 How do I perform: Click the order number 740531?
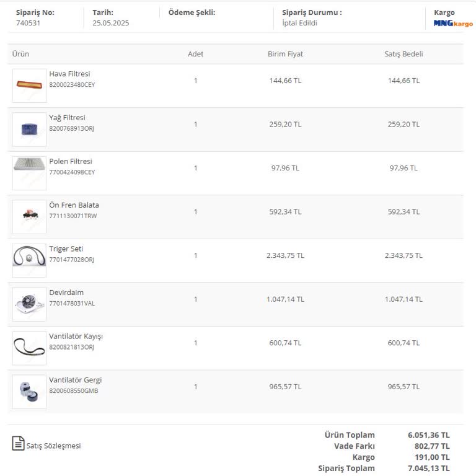27,23
